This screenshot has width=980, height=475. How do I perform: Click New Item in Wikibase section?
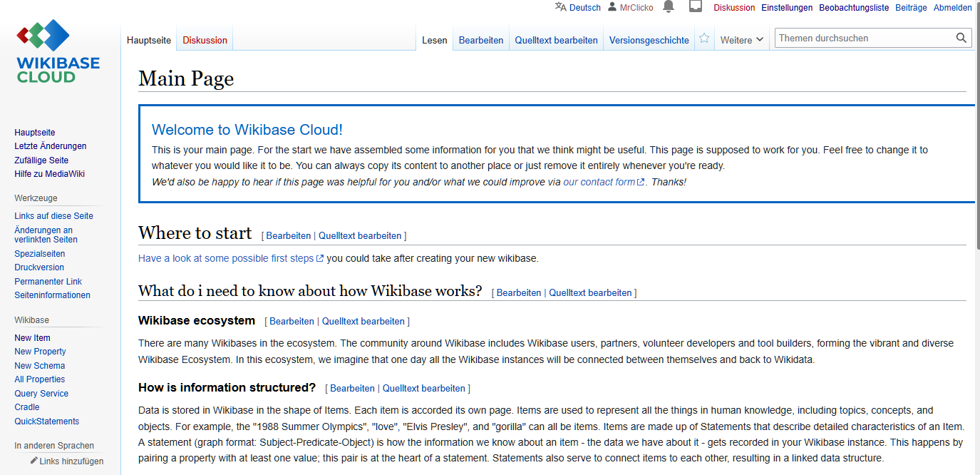click(32, 338)
